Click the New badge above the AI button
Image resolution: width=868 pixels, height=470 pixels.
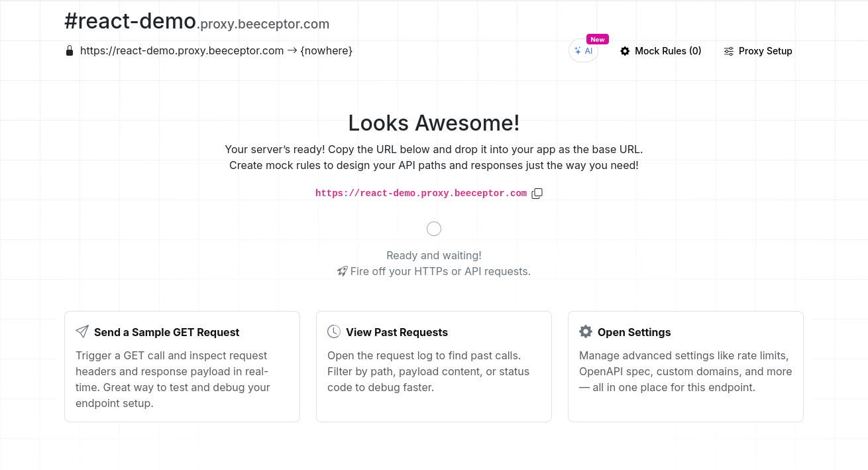coord(597,39)
